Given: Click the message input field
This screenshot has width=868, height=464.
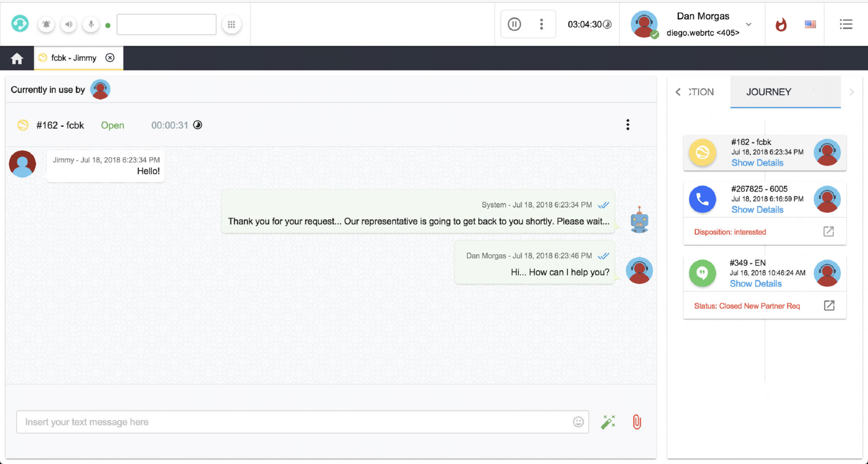Looking at the screenshot, I should click(x=297, y=422).
